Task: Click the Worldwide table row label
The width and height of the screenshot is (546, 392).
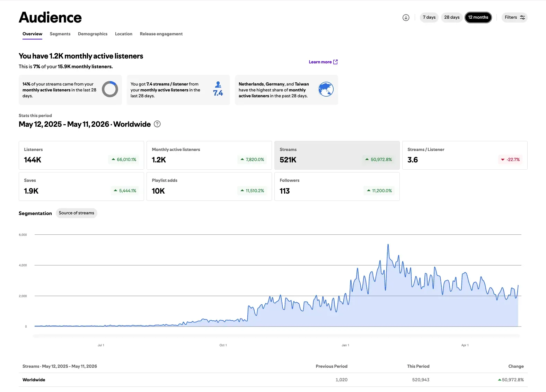Action: tap(34, 380)
